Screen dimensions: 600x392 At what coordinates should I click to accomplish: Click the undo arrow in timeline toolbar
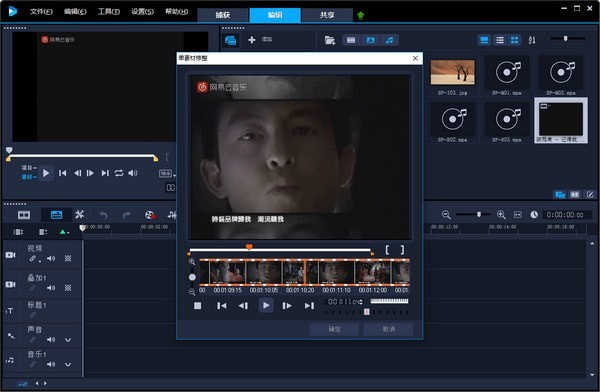[x=104, y=215]
